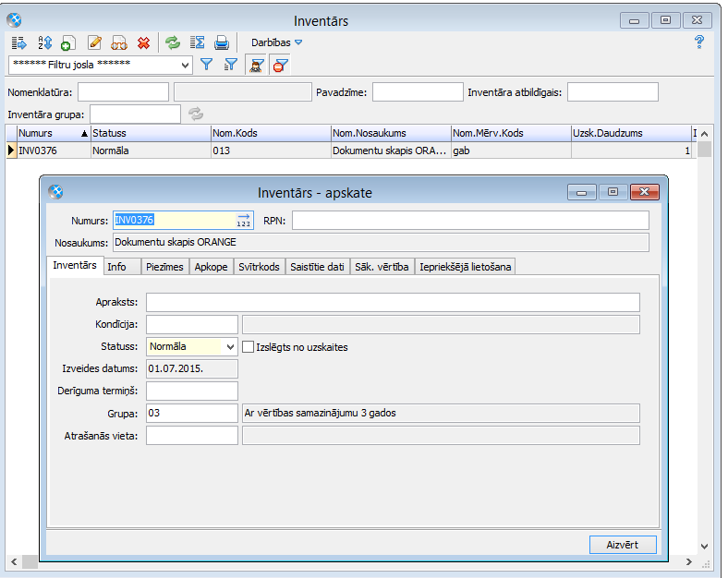
Task: Click the printer icon
Action: [222, 42]
